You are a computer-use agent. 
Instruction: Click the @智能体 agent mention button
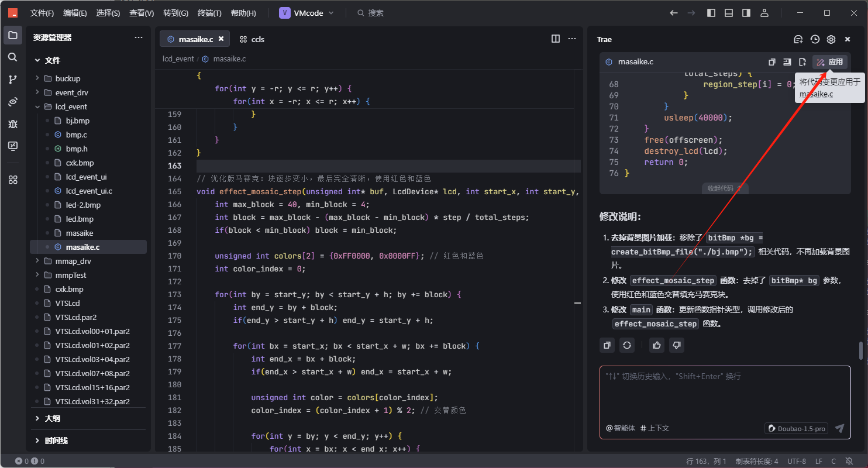[621, 428]
